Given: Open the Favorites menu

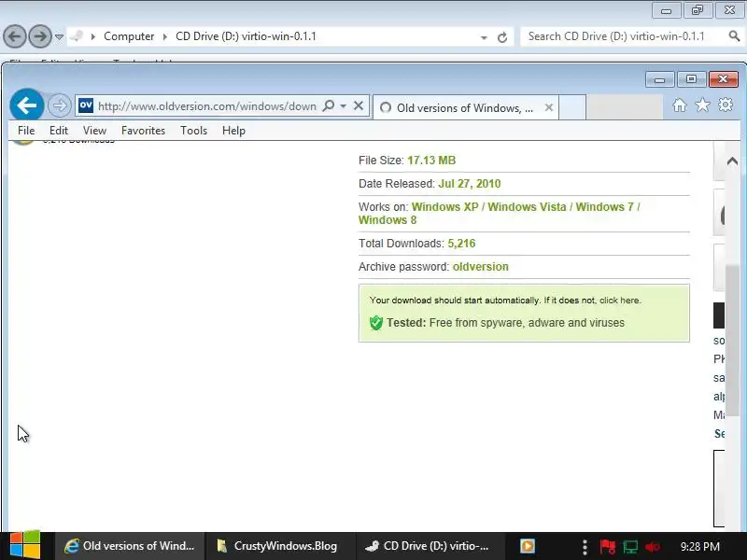Looking at the screenshot, I should 143,131.
